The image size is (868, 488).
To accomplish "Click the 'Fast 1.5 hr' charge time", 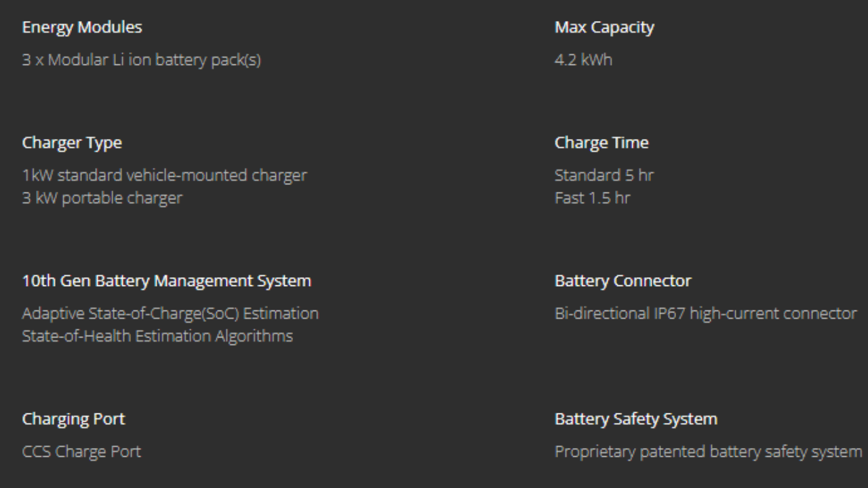I will [592, 198].
